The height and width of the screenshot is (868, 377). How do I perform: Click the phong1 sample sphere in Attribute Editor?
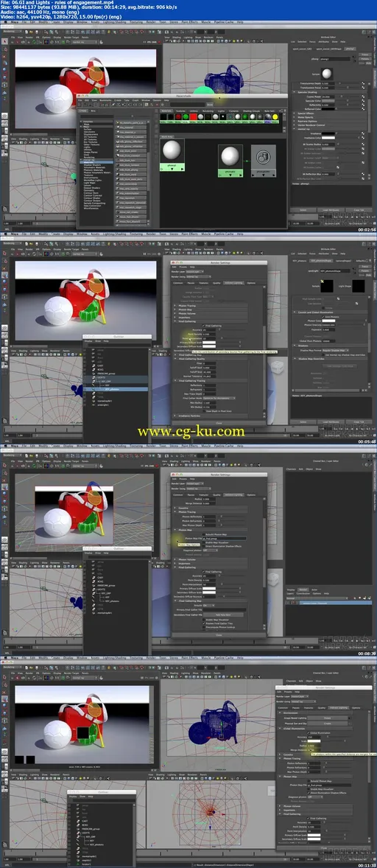[x=327, y=73]
